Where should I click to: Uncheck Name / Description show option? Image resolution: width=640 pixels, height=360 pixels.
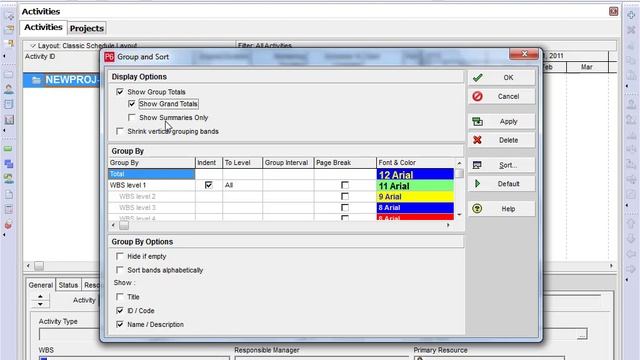(x=120, y=324)
